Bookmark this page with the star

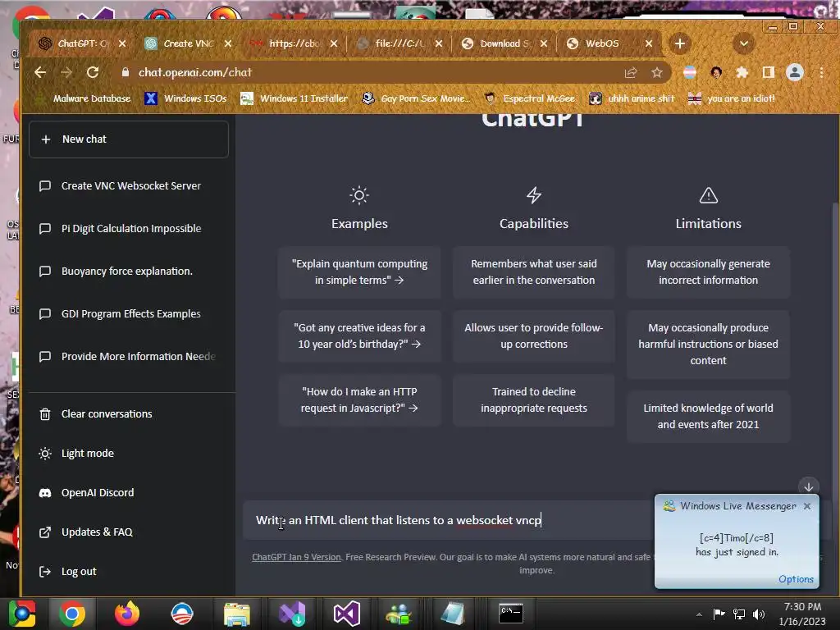pos(657,72)
